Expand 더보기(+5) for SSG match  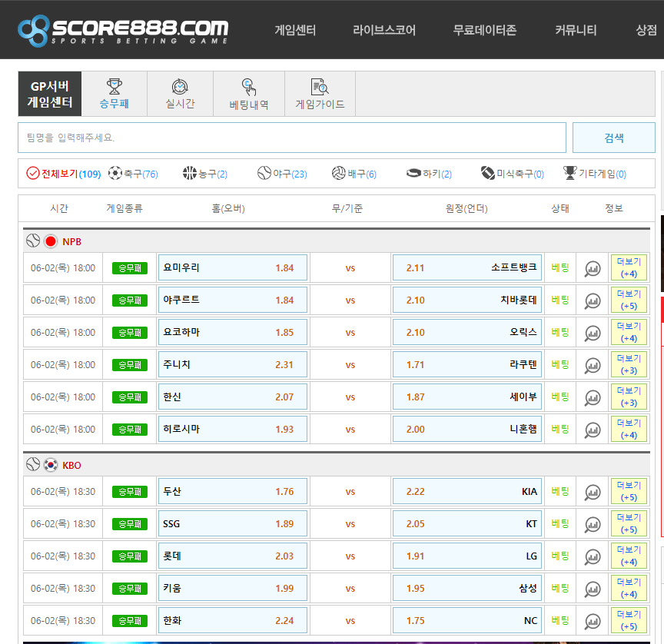tap(629, 524)
